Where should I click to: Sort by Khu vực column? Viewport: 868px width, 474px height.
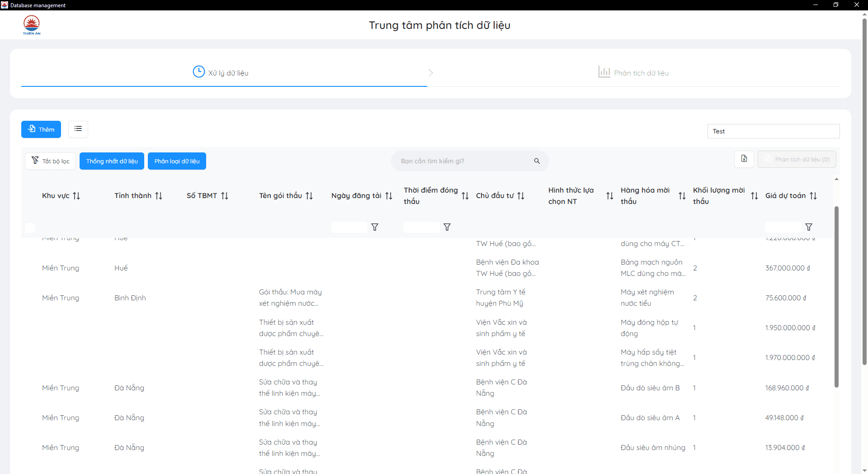coord(76,196)
